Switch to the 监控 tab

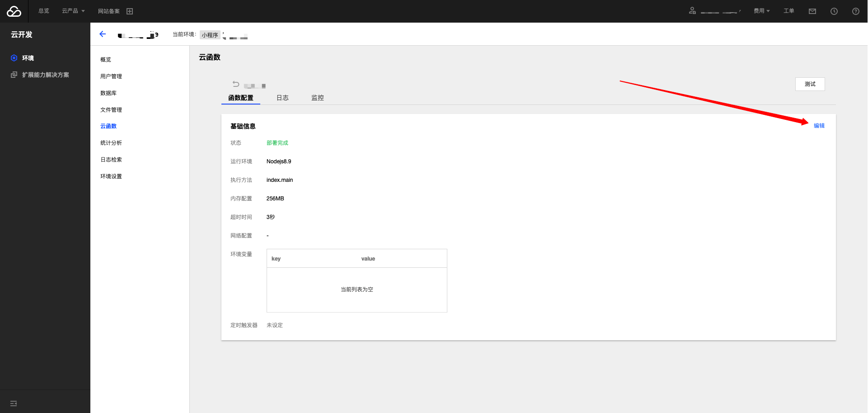click(x=318, y=98)
